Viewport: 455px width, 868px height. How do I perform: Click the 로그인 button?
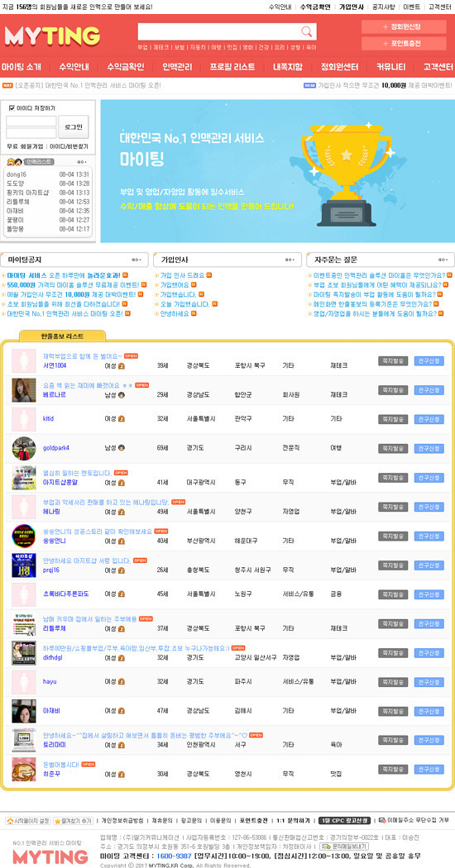coord(73,126)
